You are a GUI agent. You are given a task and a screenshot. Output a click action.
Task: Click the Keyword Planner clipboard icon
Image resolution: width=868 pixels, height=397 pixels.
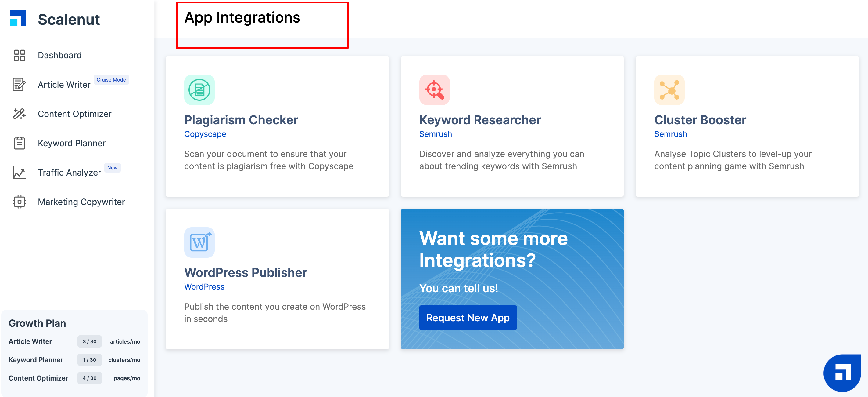click(x=19, y=143)
